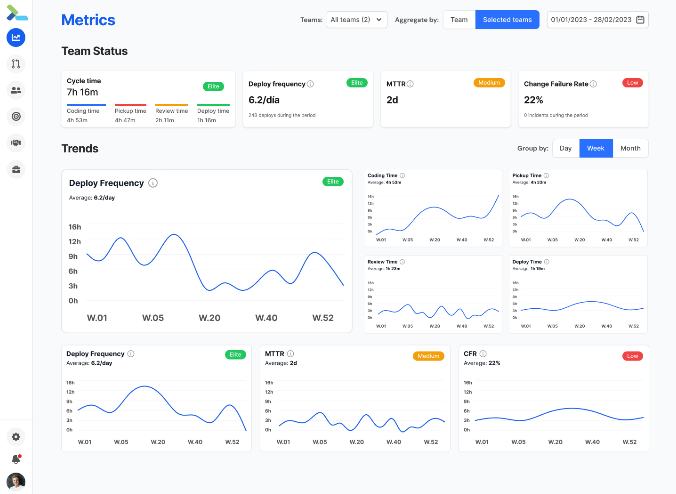Go to the teams icon in sidebar

(16, 90)
